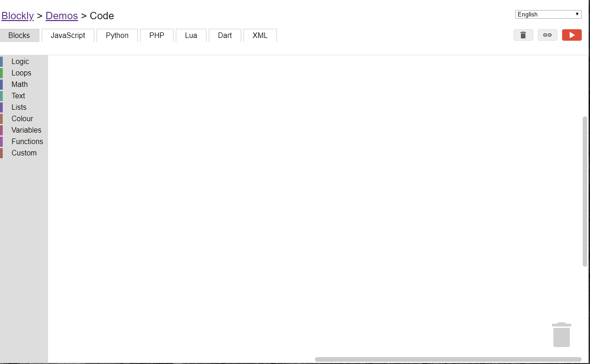The height and width of the screenshot is (364, 590).
Task: Select the Functions block category
Action: pos(27,141)
